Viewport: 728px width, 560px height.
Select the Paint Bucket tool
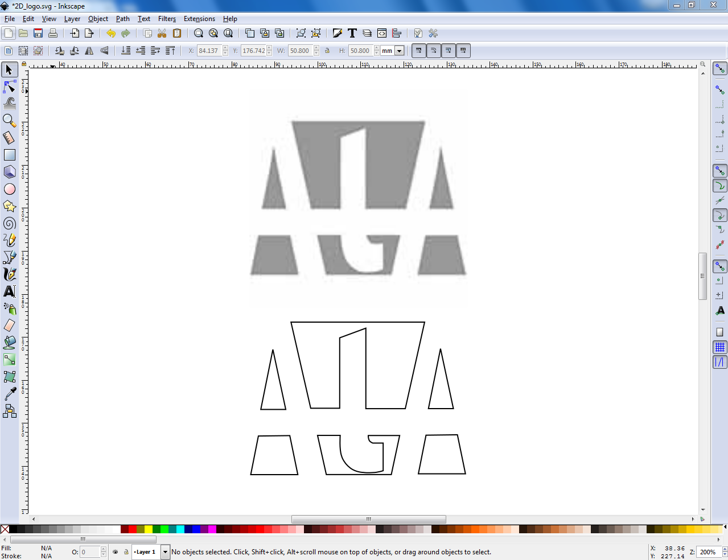pyautogui.click(x=10, y=343)
